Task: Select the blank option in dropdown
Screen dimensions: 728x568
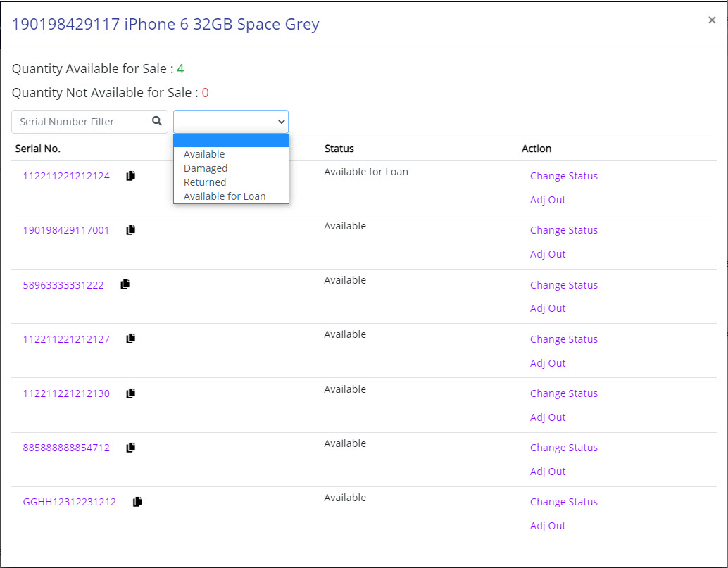Action: (231, 141)
